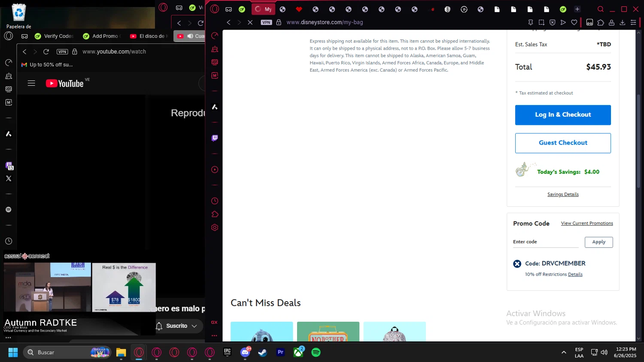Open the profile account icon in toolbar
The height and width of the screenshot is (362, 644).
click(611, 22)
